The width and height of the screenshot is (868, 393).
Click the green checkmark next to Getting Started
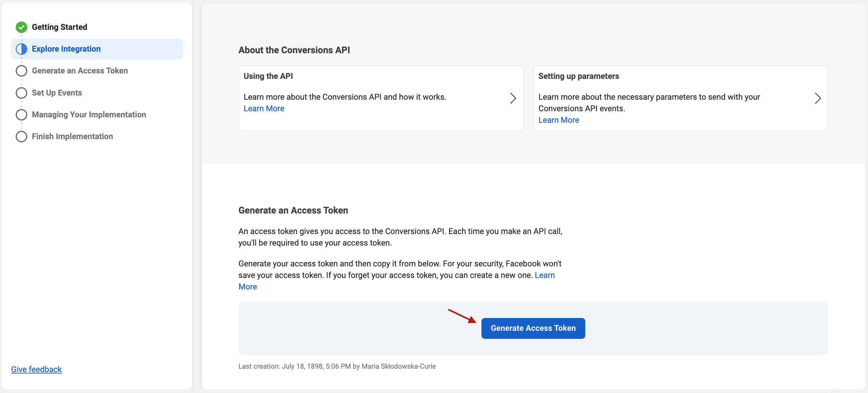(21, 27)
